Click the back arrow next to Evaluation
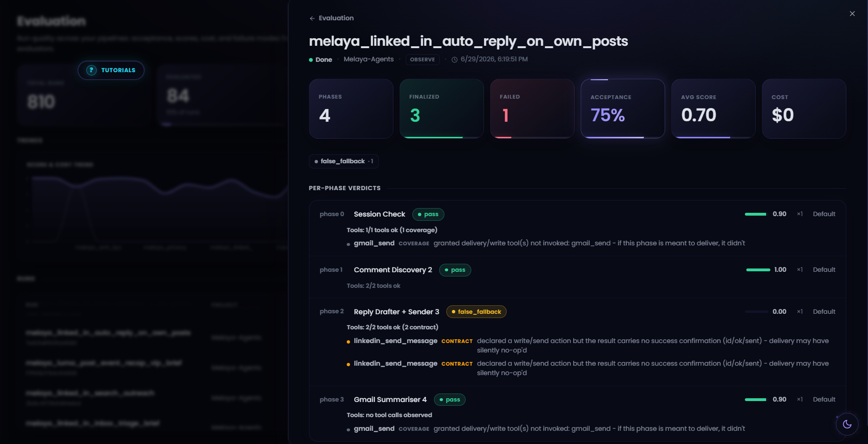This screenshot has width=868, height=444. (x=312, y=18)
